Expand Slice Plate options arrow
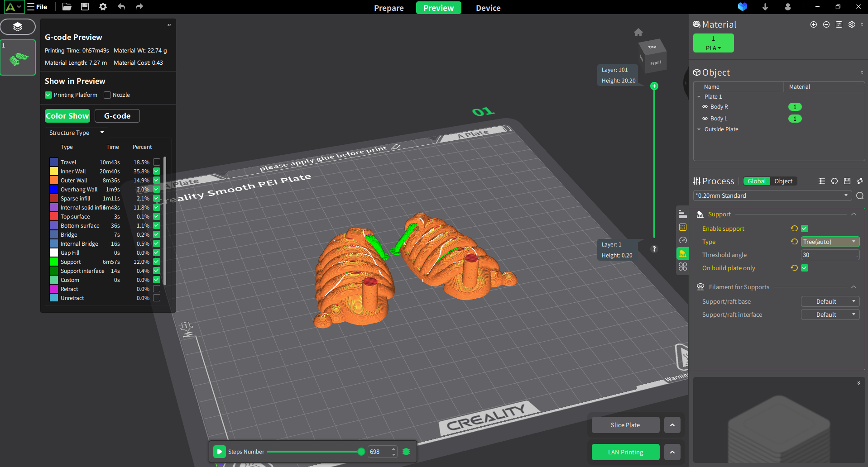Viewport: 868px width, 467px height. coord(672,425)
